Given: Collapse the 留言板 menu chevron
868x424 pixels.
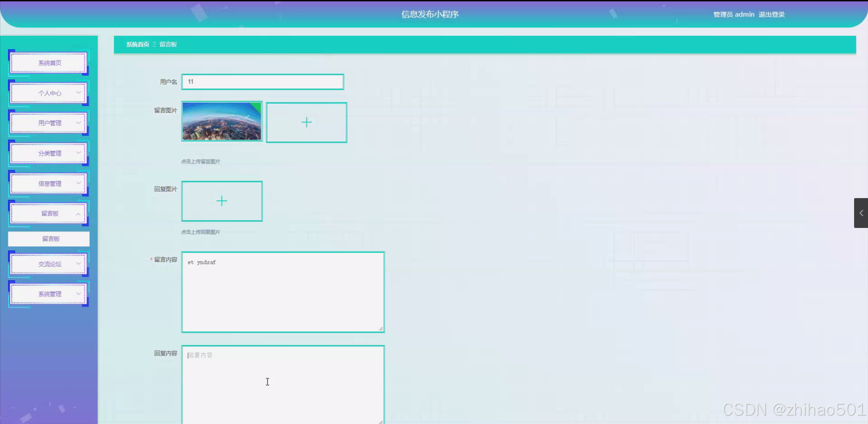Looking at the screenshot, I should [78, 214].
